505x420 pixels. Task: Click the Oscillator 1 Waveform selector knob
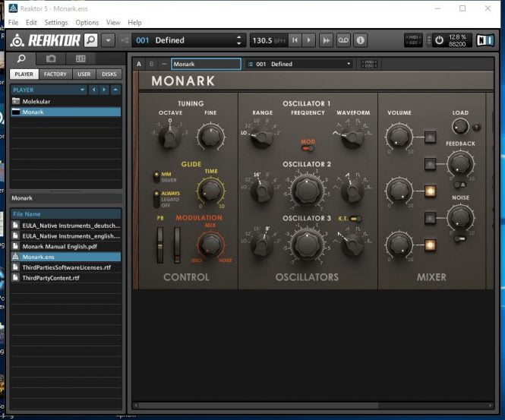352,138
